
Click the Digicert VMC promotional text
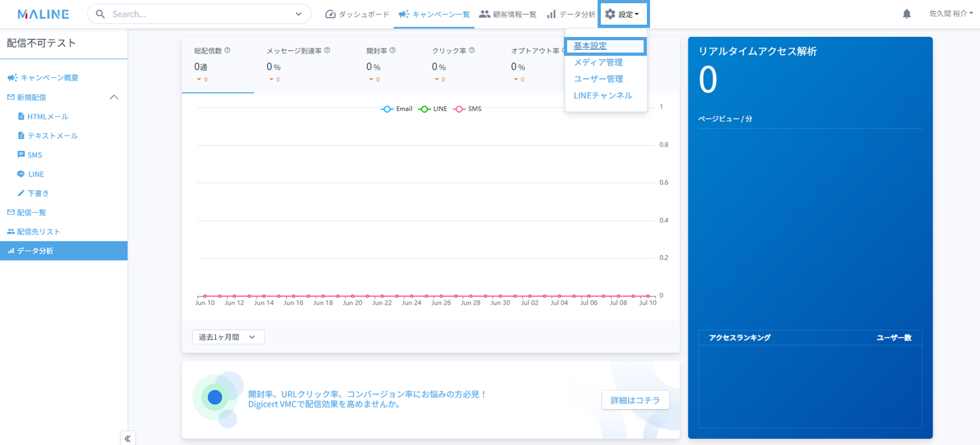click(x=367, y=400)
